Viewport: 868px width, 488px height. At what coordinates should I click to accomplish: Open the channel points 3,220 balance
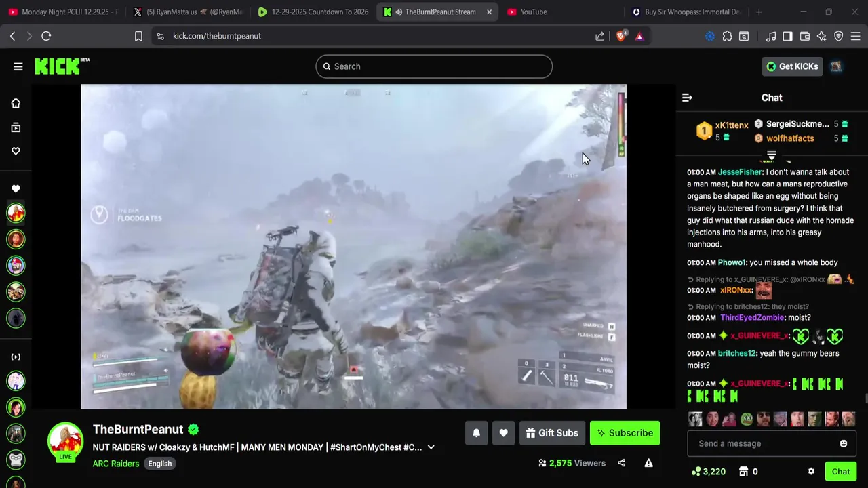click(709, 472)
